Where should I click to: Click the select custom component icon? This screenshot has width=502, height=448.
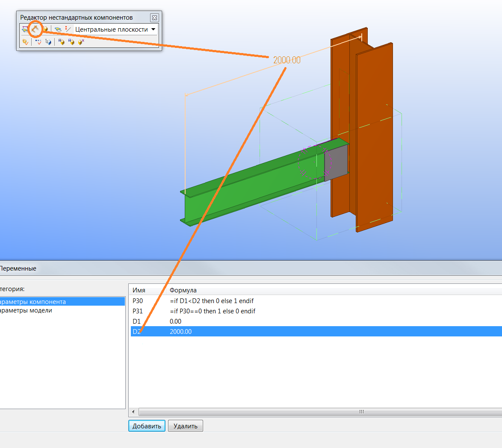pyautogui.click(x=25, y=42)
